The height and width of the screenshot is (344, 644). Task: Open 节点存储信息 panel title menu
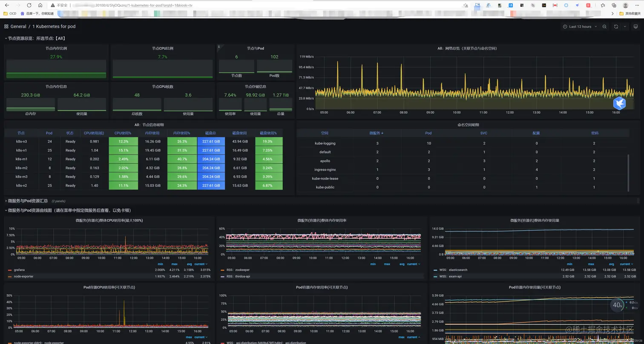(x=256, y=87)
